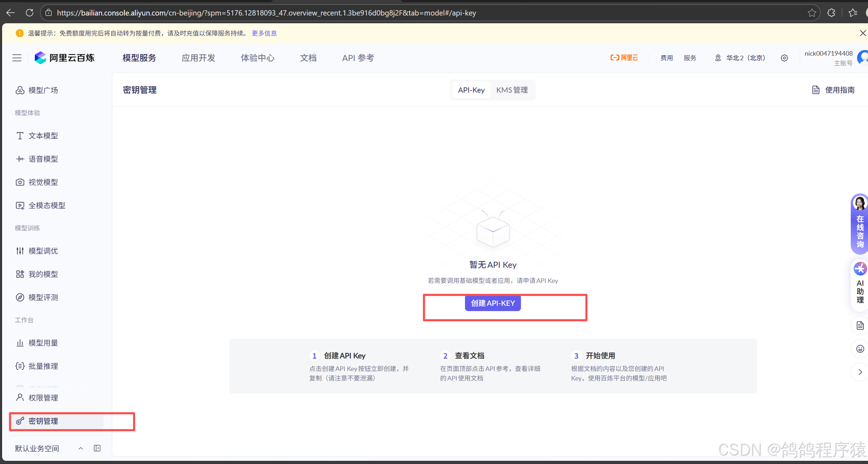The width and height of the screenshot is (868, 464).
Task: Open the 使用指南 usage guide
Action: tap(834, 90)
